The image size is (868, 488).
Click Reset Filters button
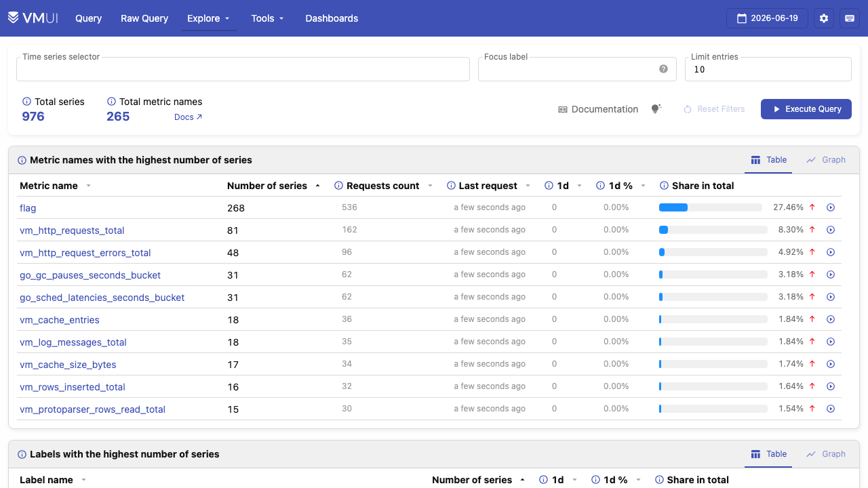pyautogui.click(x=713, y=109)
